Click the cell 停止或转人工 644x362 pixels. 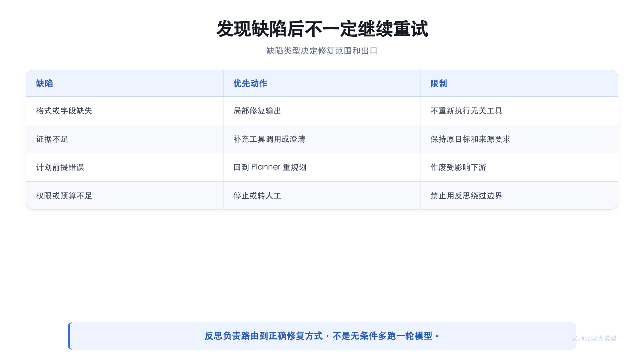pos(322,196)
